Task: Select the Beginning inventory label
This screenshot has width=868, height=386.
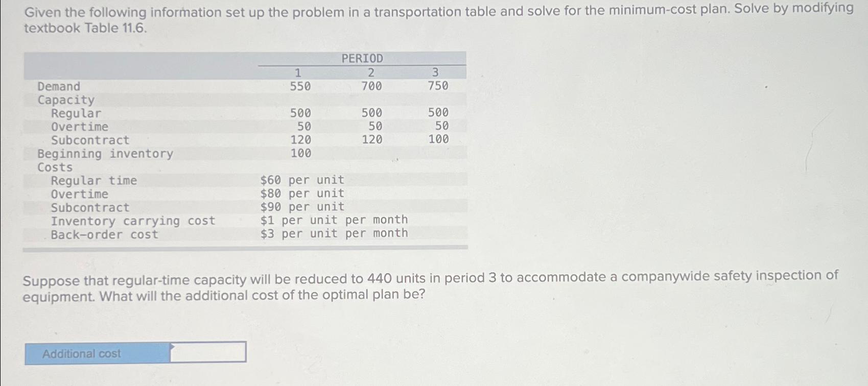Action: (x=104, y=154)
